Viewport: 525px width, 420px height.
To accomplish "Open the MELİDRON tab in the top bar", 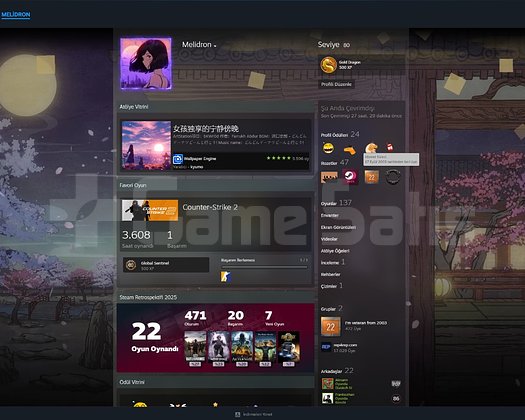I will (x=16, y=15).
